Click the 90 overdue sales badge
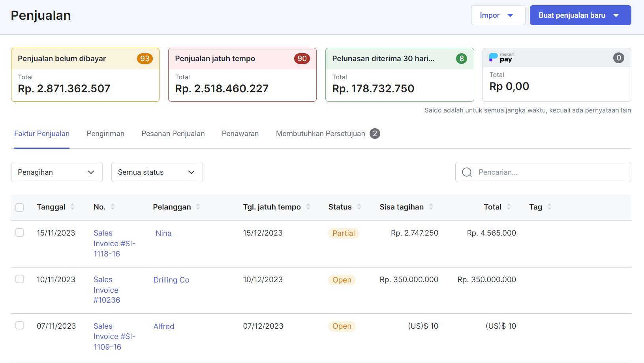Viewport: 644px width, 363px height. (302, 58)
